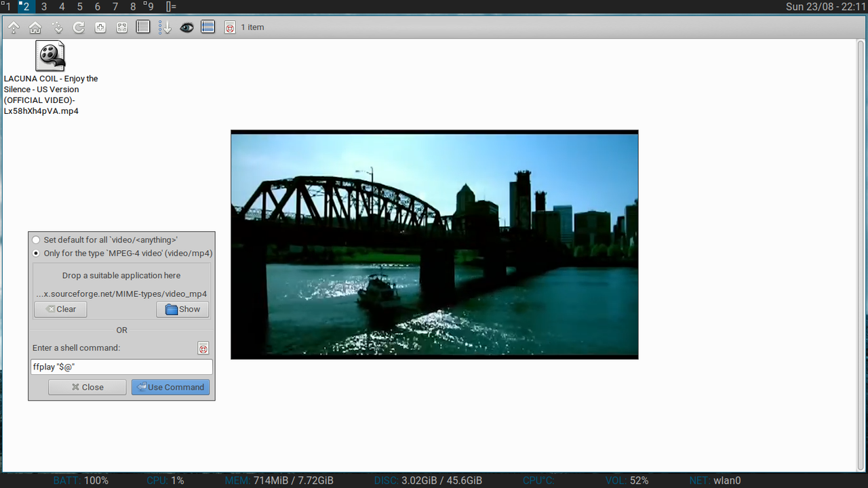Viewport: 868px width, 488px height.
Task: Click the video playback window showing the bridge
Action: (x=434, y=245)
